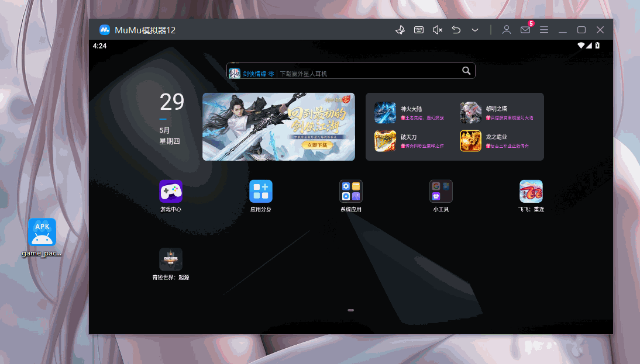
Task: Open the hamburger main menu
Action: tap(544, 30)
